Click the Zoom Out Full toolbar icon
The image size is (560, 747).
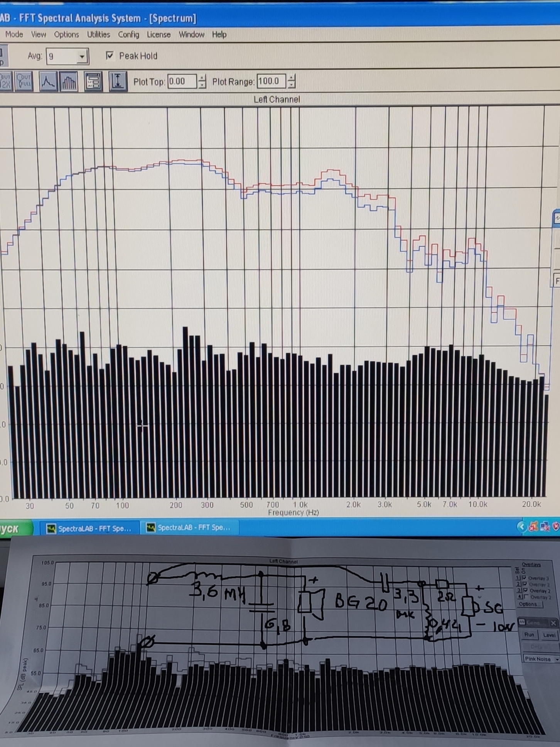pyautogui.click(x=24, y=81)
